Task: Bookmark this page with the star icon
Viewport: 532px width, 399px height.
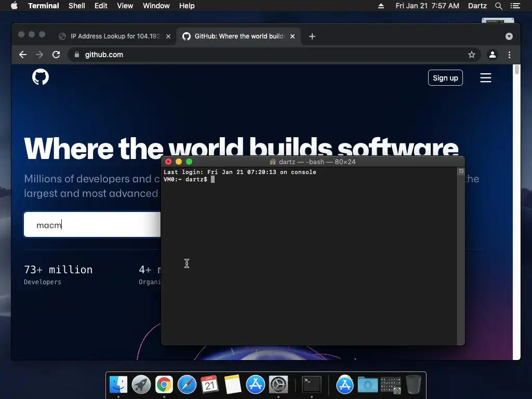Action: coord(472,55)
